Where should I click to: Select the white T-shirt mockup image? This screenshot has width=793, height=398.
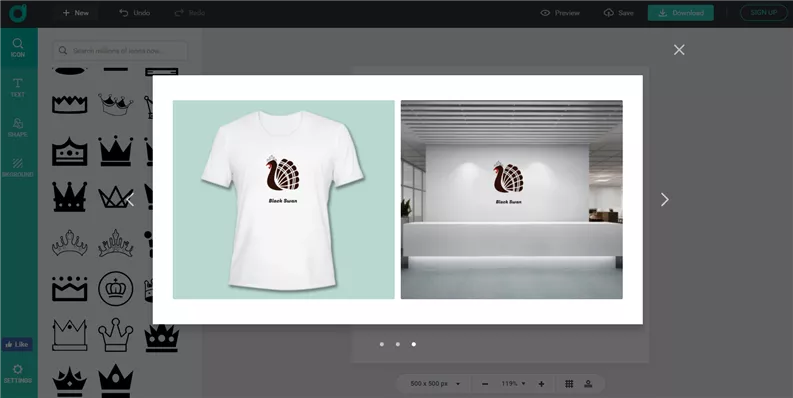[284, 199]
